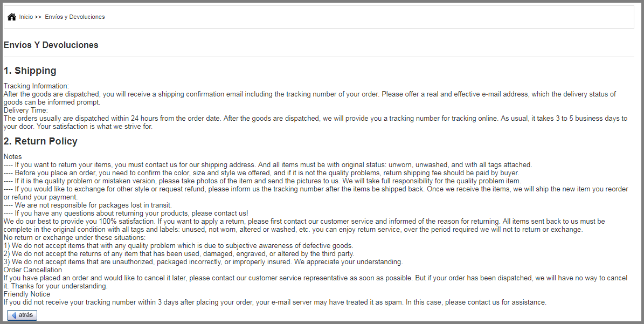The height and width of the screenshot is (324, 644).
Task: Click the 'Friendly Notice' subheading
Action: pos(27,294)
